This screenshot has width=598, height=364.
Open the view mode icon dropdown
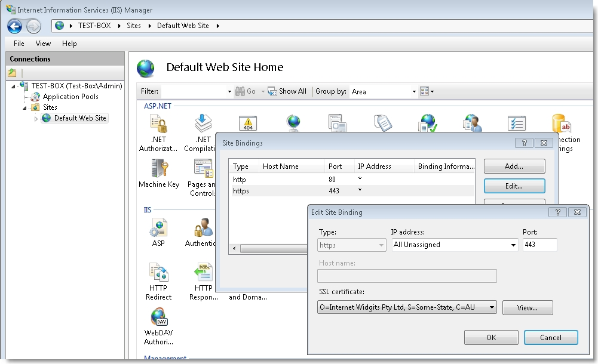(427, 91)
